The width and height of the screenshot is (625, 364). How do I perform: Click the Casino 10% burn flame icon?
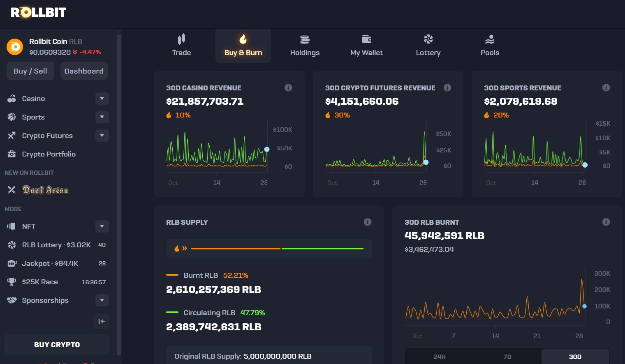pyautogui.click(x=169, y=115)
